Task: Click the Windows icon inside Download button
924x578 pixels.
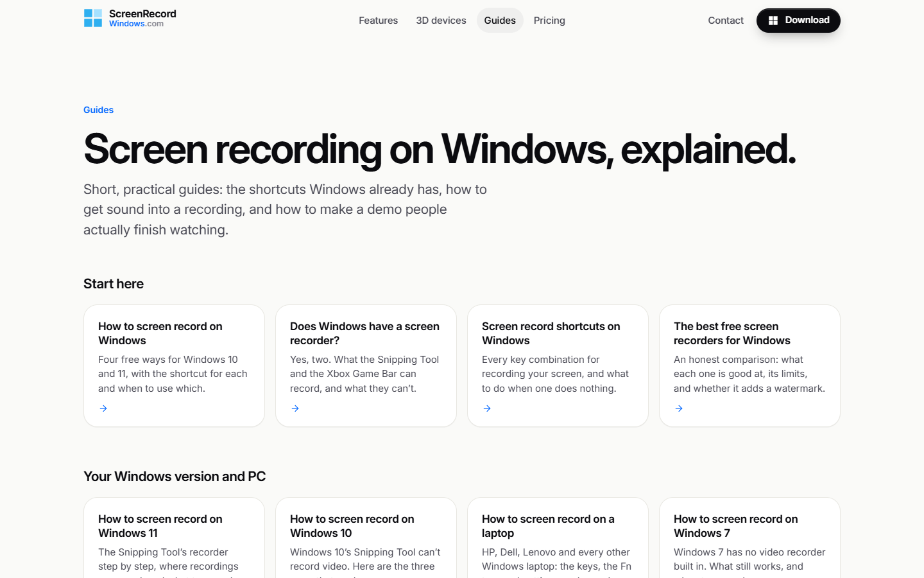Action: tap(773, 21)
